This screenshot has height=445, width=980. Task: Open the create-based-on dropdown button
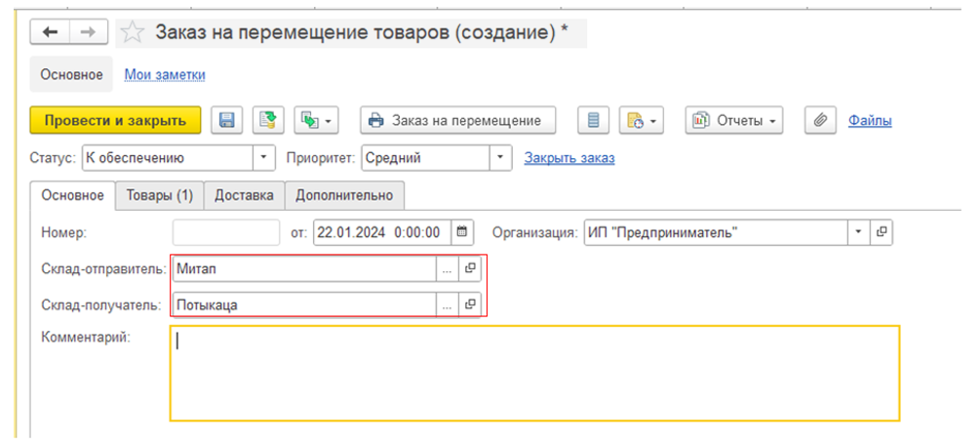(x=316, y=120)
